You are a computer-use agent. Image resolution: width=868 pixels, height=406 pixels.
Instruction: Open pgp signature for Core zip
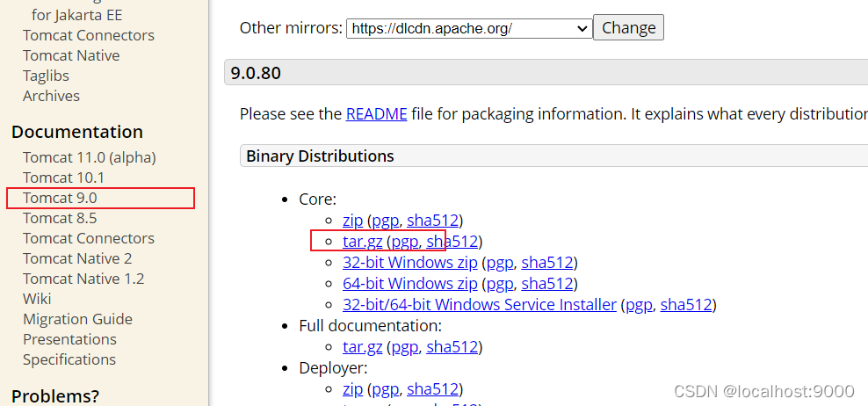pyautogui.click(x=386, y=221)
